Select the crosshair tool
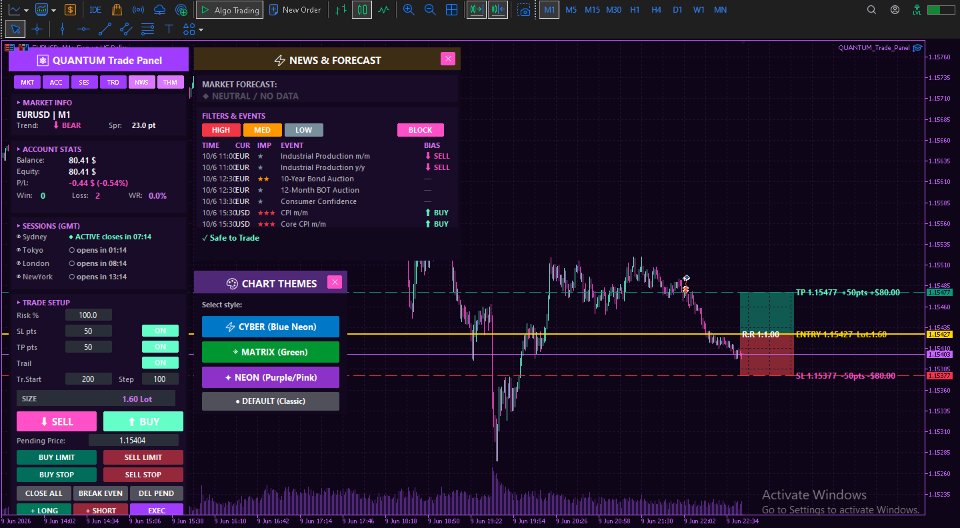This screenshot has width=960, height=528. click(37, 29)
